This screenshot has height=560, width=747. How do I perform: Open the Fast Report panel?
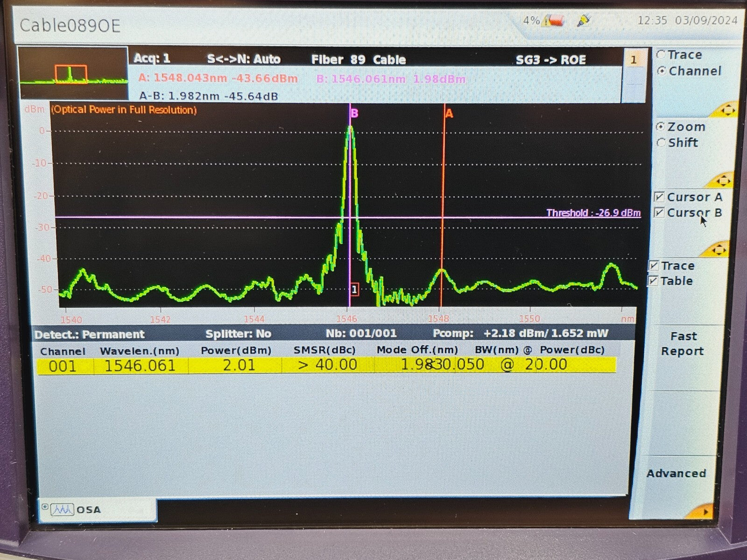click(x=683, y=343)
